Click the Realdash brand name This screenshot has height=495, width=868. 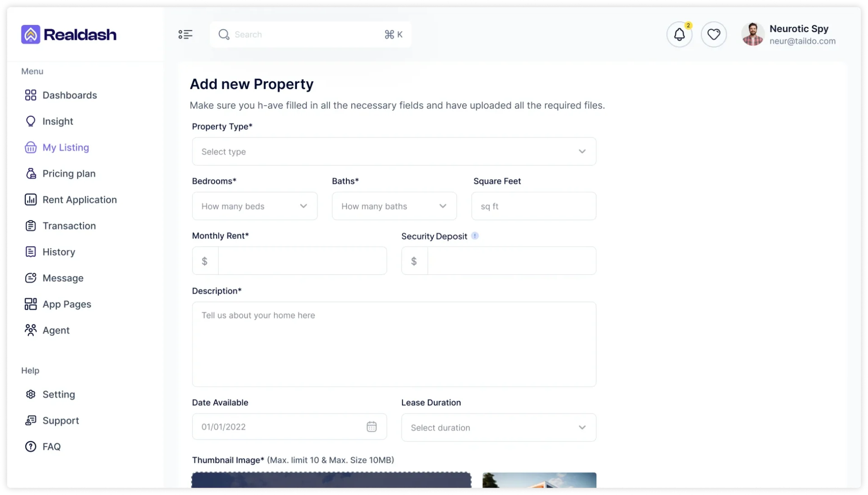point(80,34)
